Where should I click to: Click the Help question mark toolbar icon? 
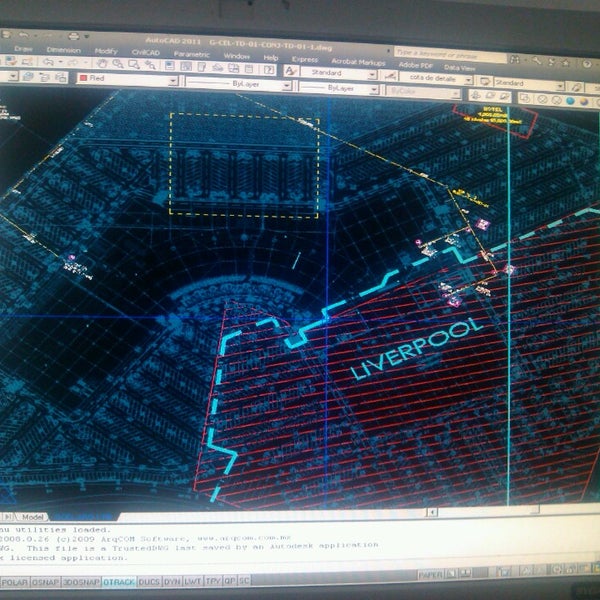269,70
